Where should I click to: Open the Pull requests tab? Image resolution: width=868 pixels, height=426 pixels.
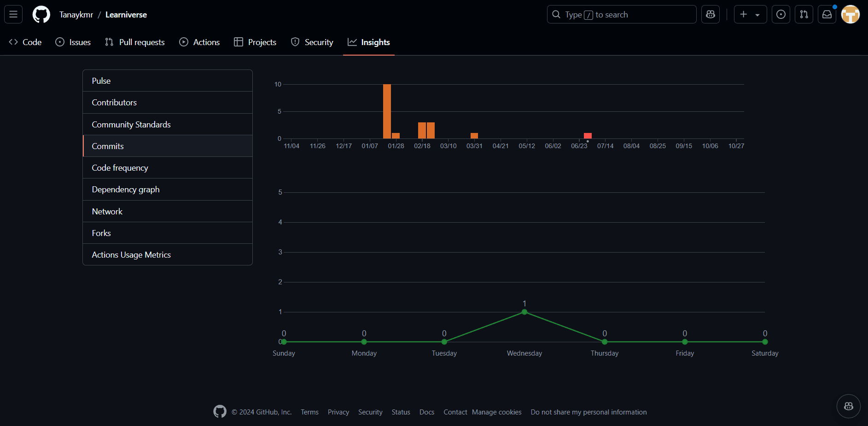point(135,42)
